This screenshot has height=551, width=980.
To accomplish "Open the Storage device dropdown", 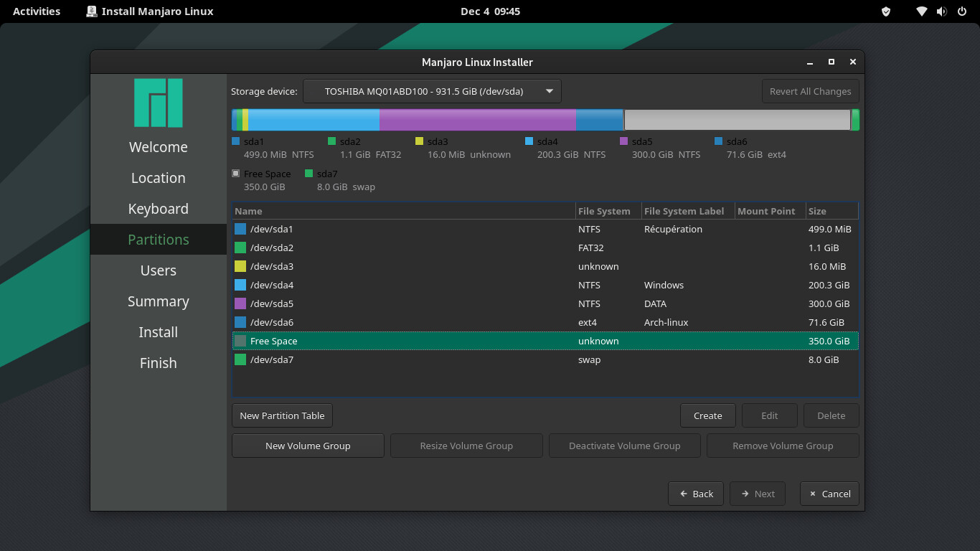I will tap(432, 91).
